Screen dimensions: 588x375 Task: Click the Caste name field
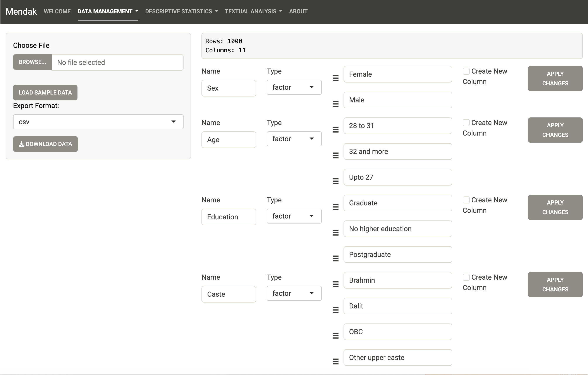pyautogui.click(x=229, y=294)
